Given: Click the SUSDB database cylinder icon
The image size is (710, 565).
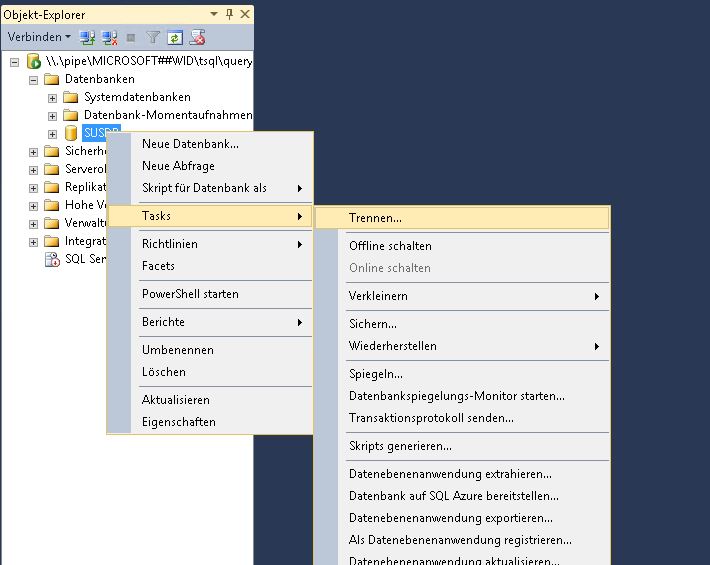Looking at the screenshot, I should point(71,133).
